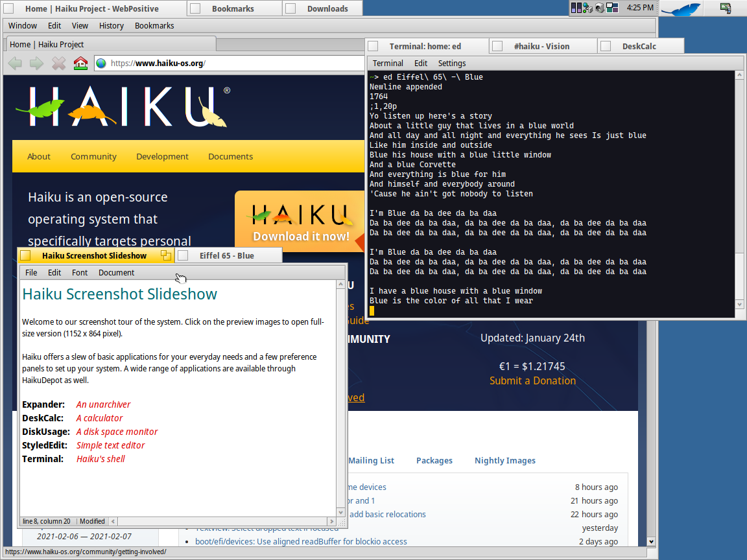Close the Eiffel 65 - Blue tab

tap(183, 256)
